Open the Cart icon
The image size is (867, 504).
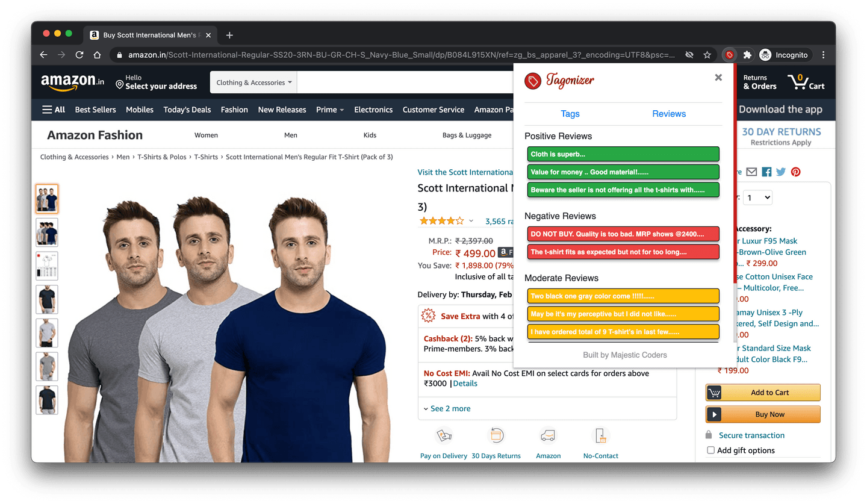(806, 82)
